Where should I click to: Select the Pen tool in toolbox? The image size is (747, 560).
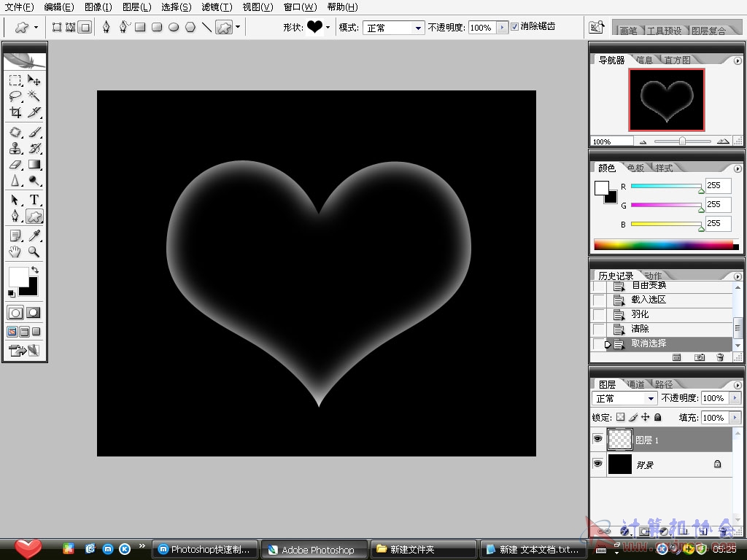pyautogui.click(x=15, y=217)
